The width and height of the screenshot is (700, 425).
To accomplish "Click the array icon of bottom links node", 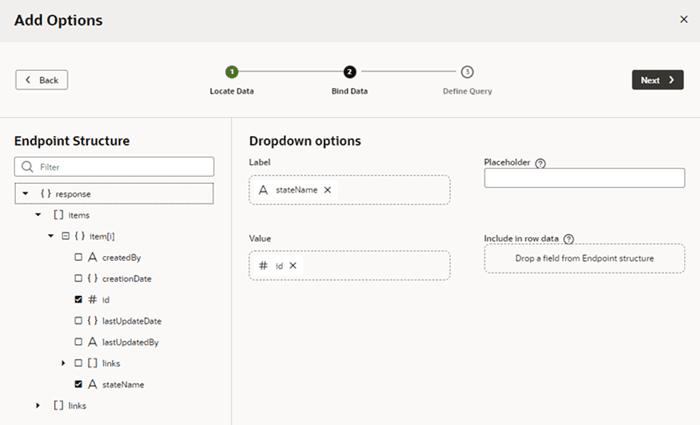I will (58, 405).
